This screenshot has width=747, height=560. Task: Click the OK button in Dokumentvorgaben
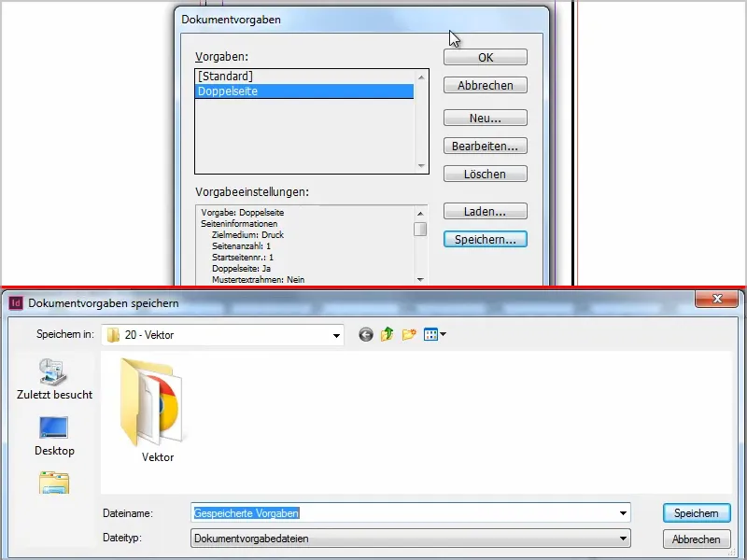(x=485, y=57)
